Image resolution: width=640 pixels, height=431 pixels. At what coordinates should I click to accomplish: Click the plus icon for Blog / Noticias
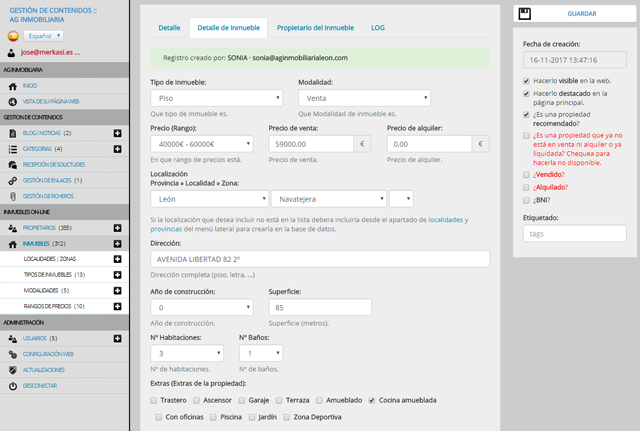(118, 133)
